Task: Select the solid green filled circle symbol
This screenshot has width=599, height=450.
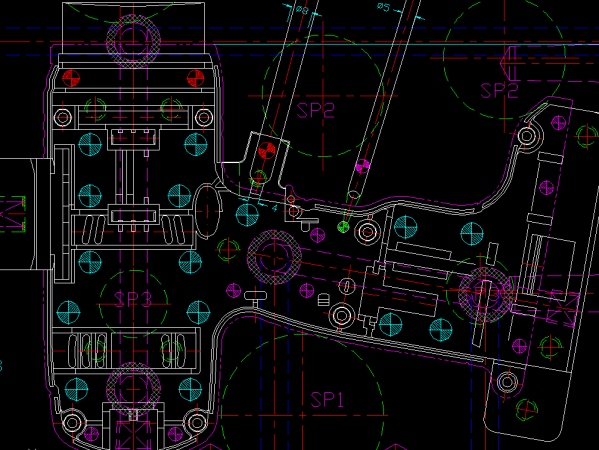Action: click(x=343, y=227)
